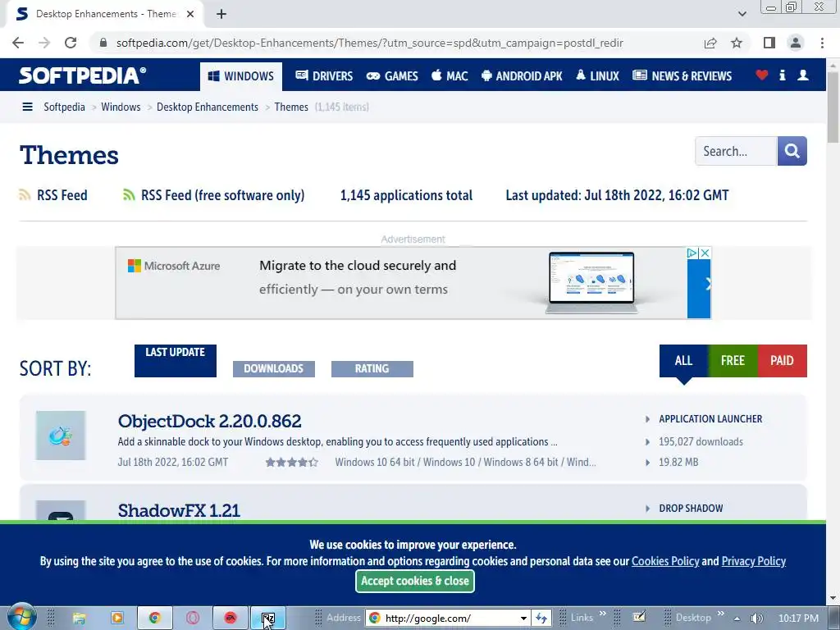Open Application Launcher category link
The height and width of the screenshot is (630, 840).
pos(710,419)
